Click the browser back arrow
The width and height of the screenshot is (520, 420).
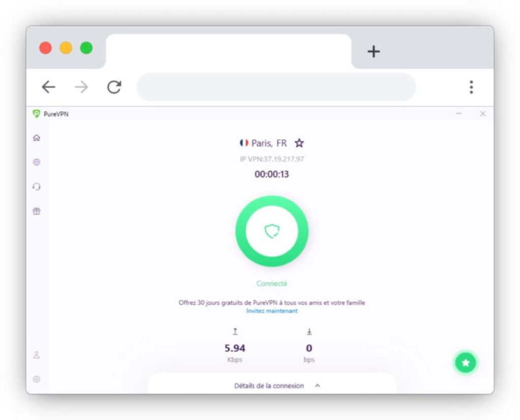pyautogui.click(x=48, y=87)
